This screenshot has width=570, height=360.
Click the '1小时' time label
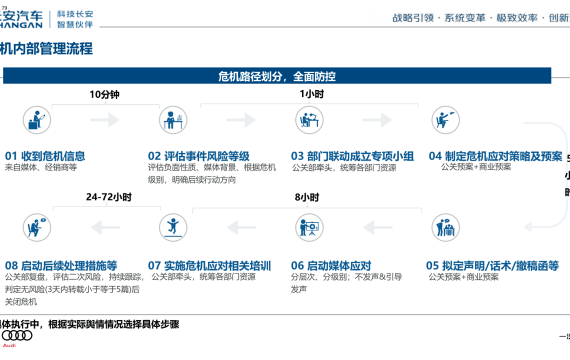(312, 94)
